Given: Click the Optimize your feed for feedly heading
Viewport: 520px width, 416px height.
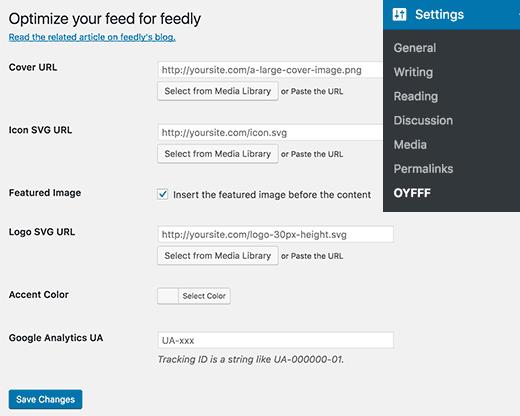Looking at the screenshot, I should click(x=105, y=19).
